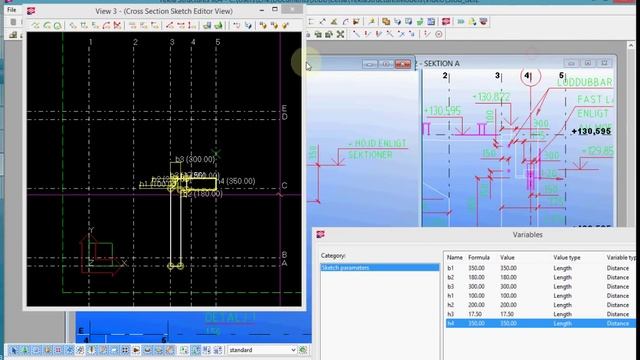The width and height of the screenshot is (640, 360).
Task: Toggle the play-arrow selection switch at bottom
Action: click(x=136, y=350)
